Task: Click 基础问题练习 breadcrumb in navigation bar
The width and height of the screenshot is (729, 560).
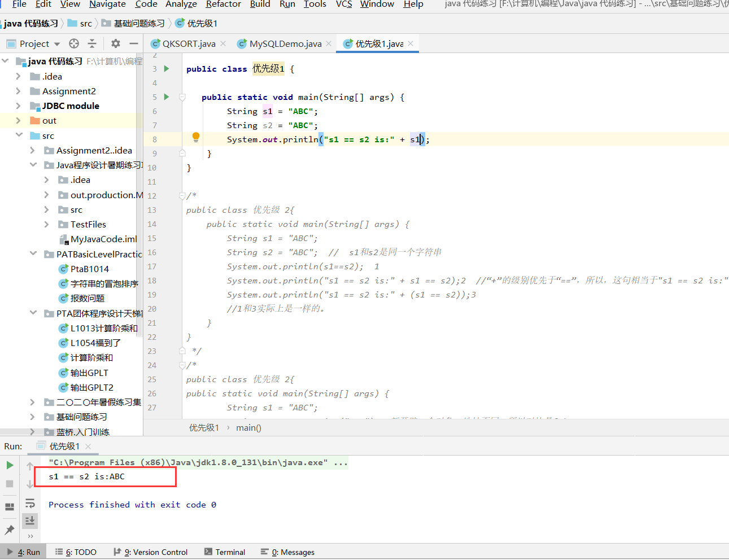Action: [134, 23]
